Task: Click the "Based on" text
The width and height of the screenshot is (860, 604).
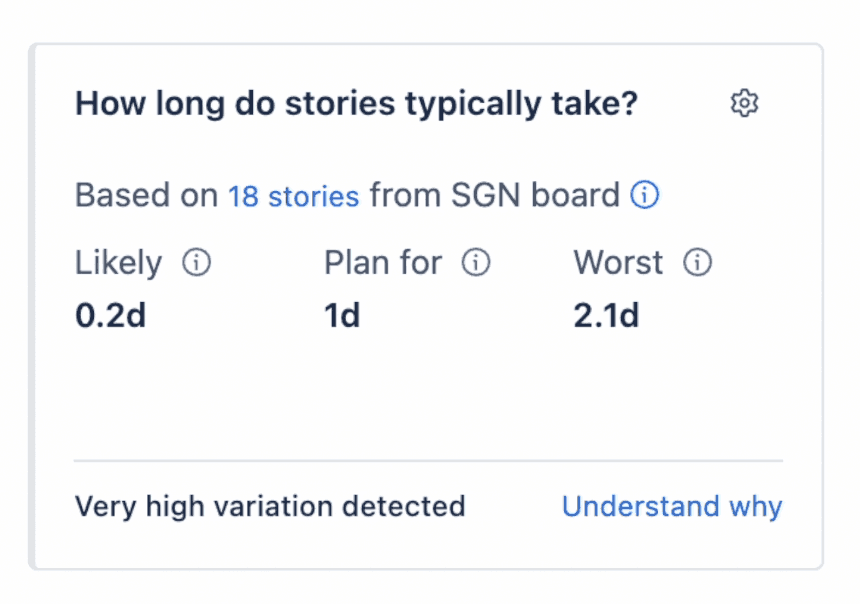Action: (x=146, y=196)
